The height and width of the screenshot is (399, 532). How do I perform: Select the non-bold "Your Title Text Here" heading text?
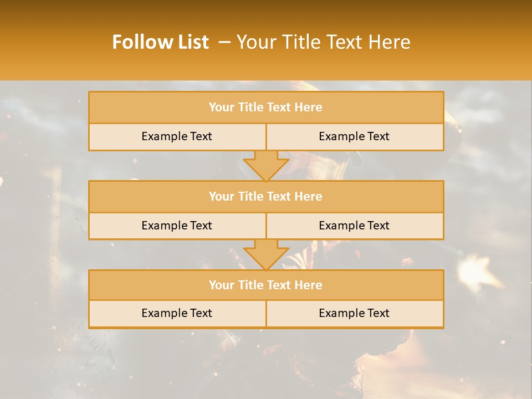pos(323,42)
